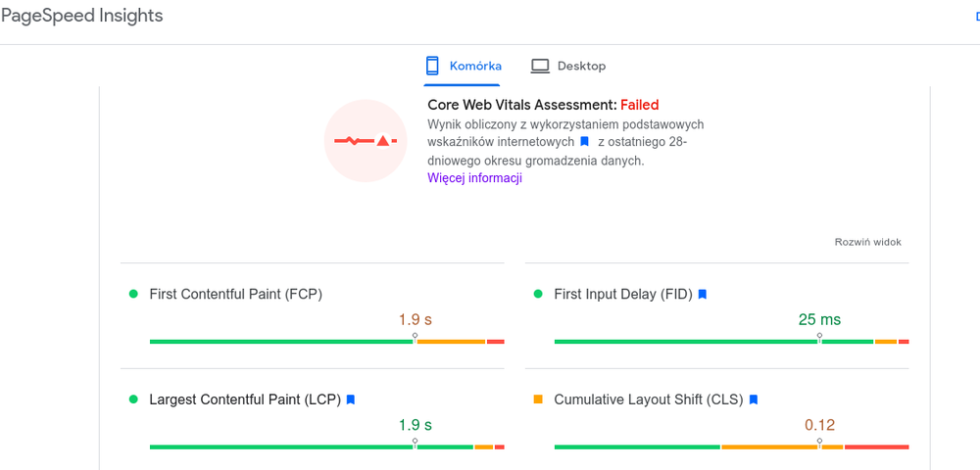Click the marker on the FCP distribution bar
Image resolution: width=980 pixels, height=470 pixels.
pyautogui.click(x=415, y=337)
